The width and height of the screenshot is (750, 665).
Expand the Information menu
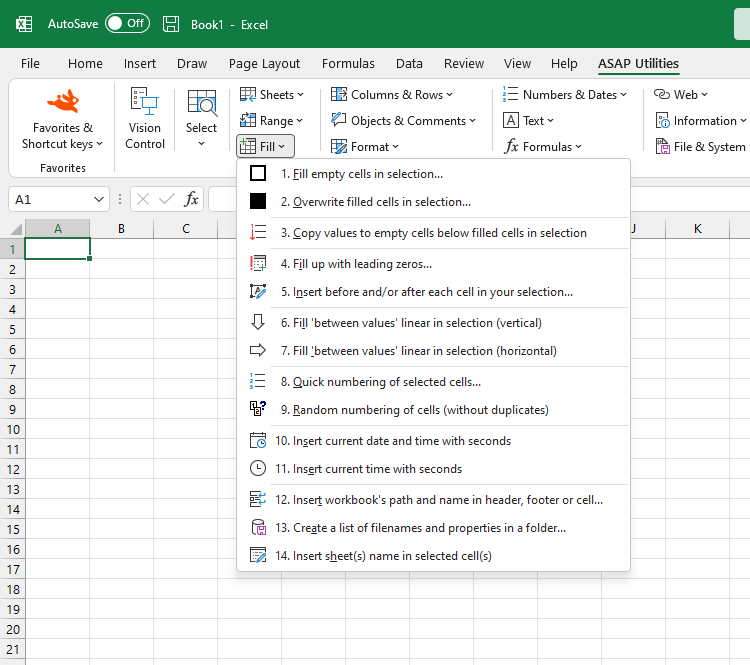click(x=700, y=121)
